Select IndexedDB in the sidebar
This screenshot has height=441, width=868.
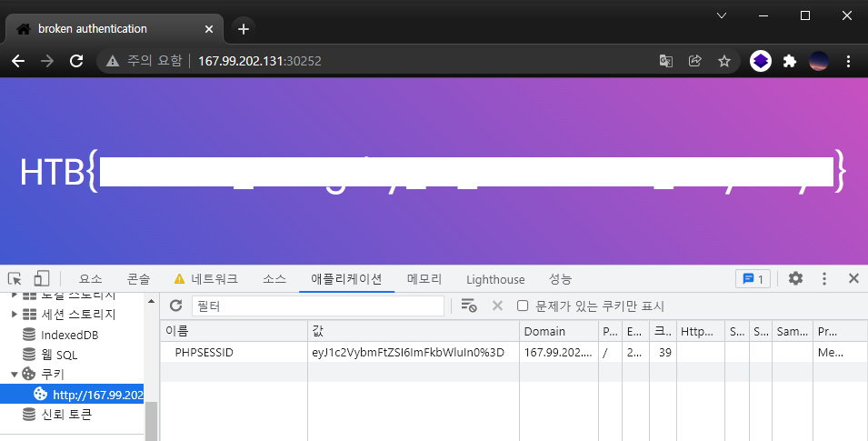click(x=69, y=335)
